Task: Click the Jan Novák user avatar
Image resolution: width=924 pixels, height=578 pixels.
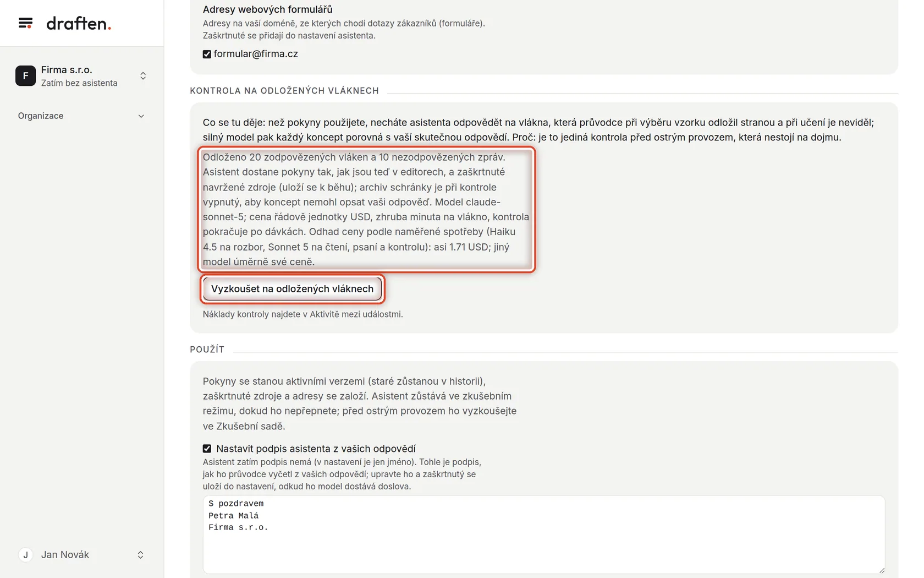Action: [25, 555]
